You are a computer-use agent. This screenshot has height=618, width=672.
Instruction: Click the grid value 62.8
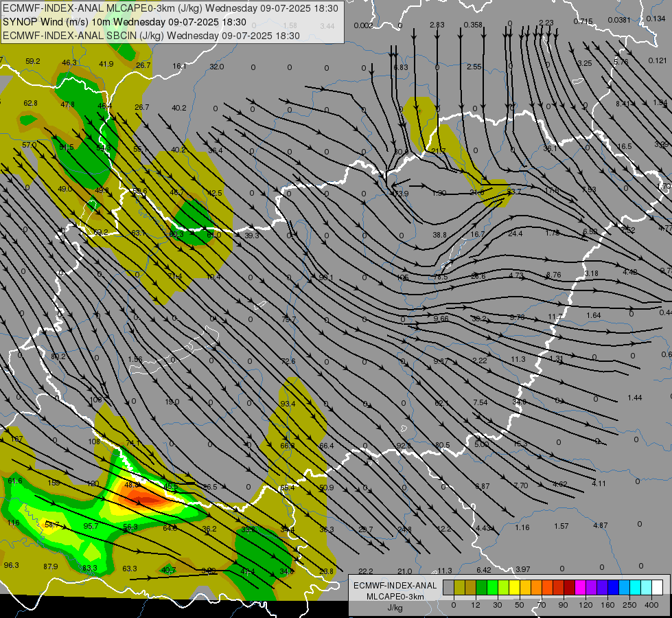tap(30, 103)
